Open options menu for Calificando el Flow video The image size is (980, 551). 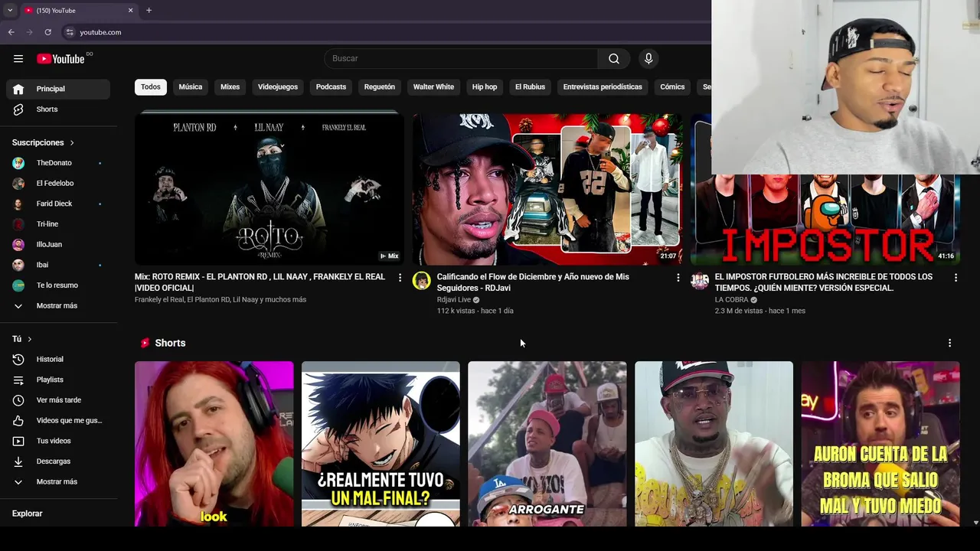click(x=678, y=278)
